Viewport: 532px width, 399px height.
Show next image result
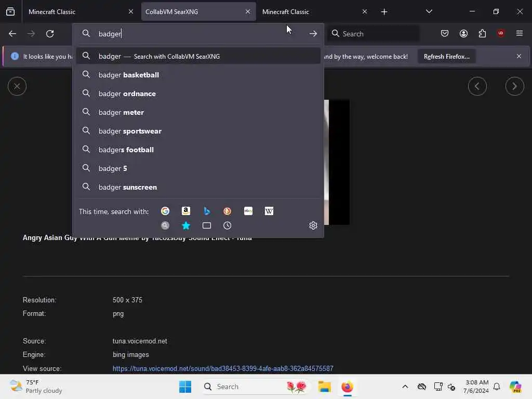pyautogui.click(x=514, y=86)
